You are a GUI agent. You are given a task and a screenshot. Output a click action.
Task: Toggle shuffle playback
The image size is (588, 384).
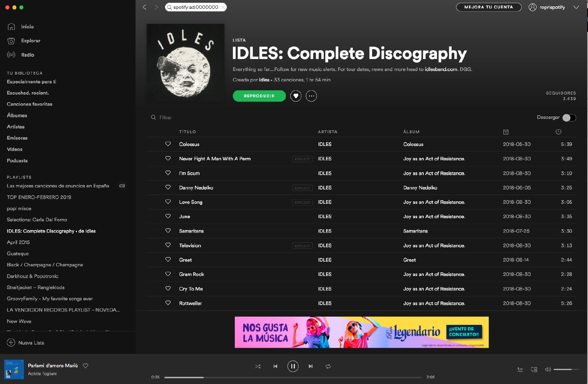pos(258,366)
